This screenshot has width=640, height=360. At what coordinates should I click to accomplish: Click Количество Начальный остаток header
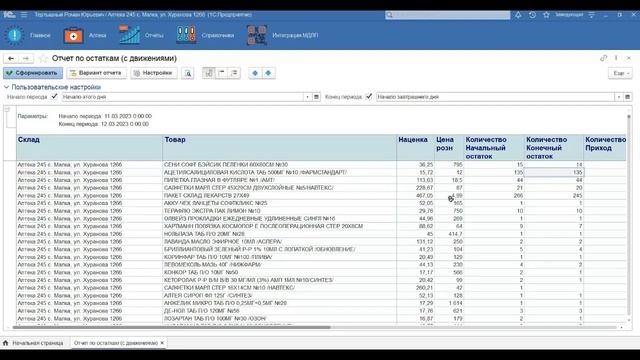click(494, 148)
